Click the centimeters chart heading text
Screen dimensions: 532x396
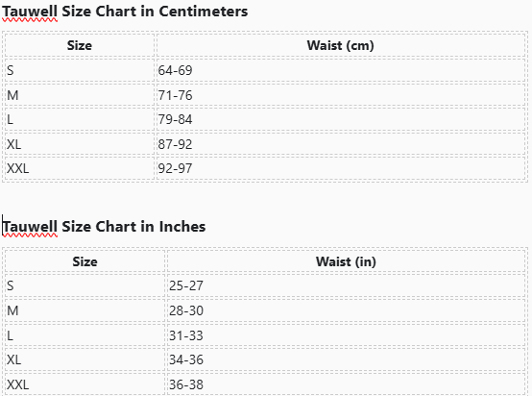125,12
